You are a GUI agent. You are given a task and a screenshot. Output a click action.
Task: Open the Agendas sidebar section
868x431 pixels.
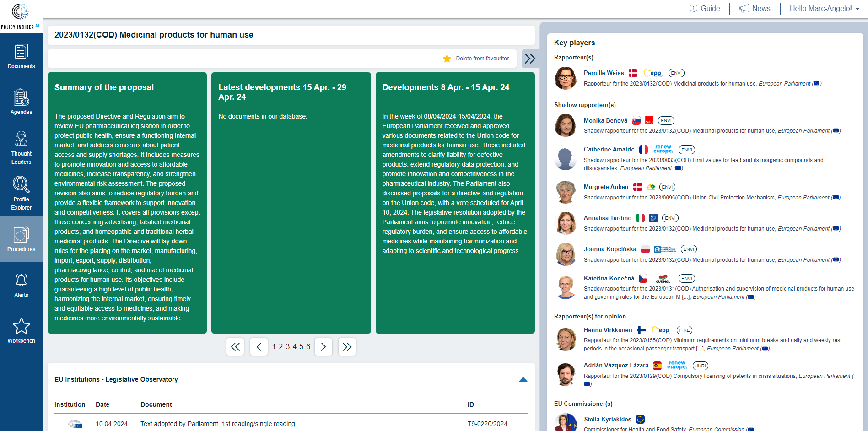(x=21, y=102)
